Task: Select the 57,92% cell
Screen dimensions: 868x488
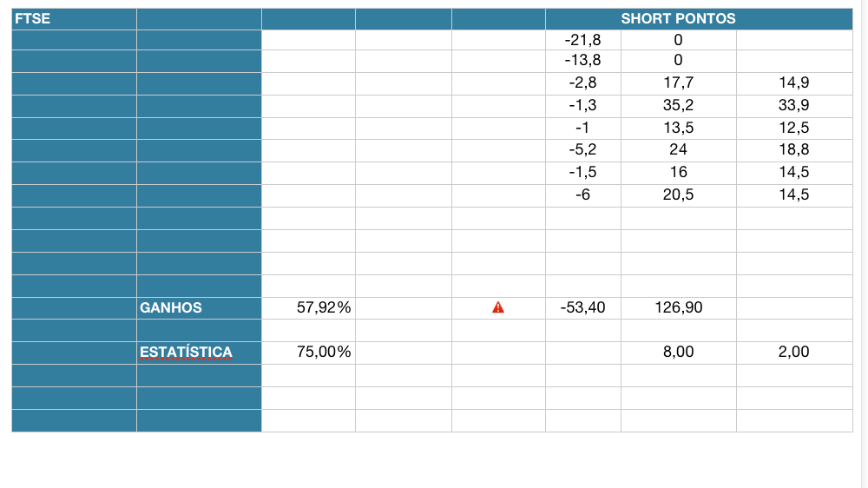Action: pos(308,307)
